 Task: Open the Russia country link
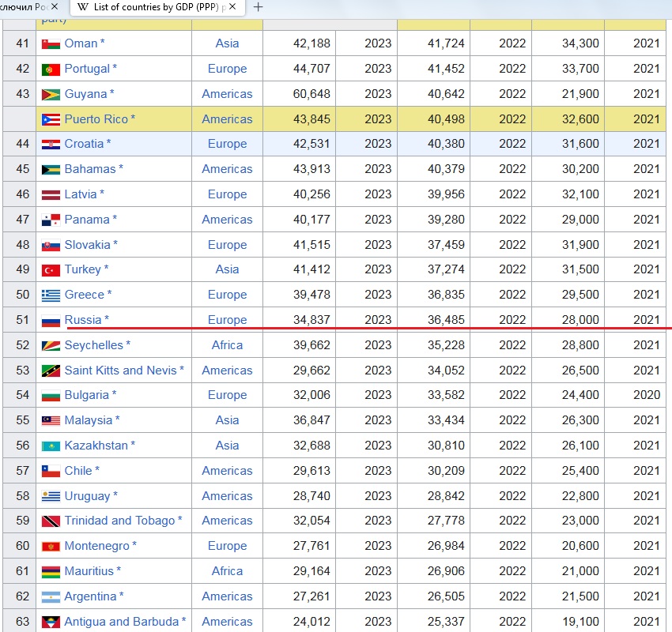(83, 320)
